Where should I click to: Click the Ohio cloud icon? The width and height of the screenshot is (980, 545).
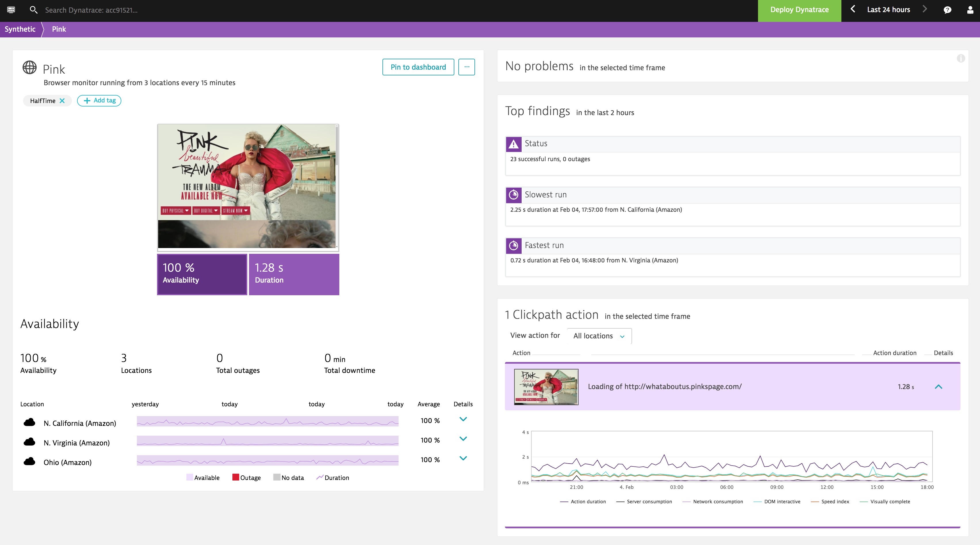coord(29,461)
